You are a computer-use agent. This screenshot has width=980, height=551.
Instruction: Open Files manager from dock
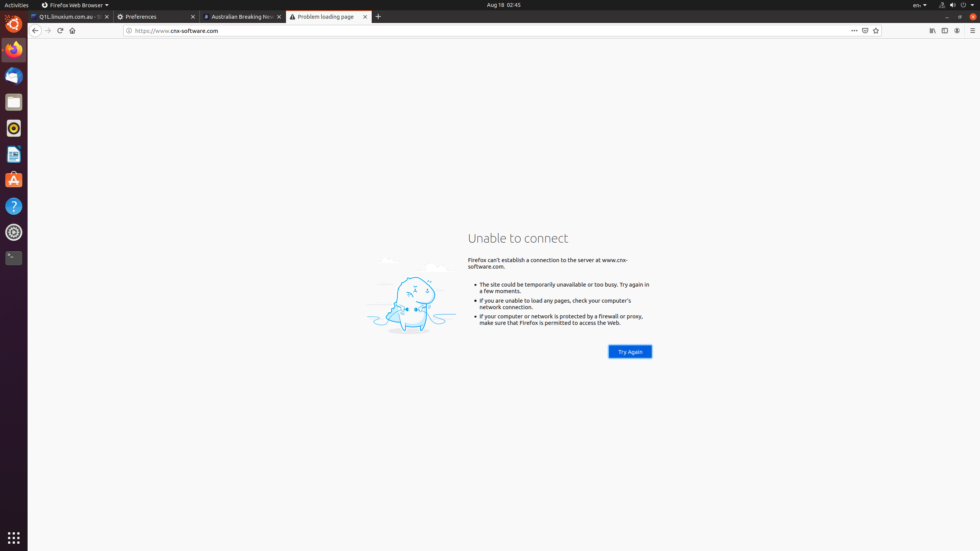[x=14, y=102]
